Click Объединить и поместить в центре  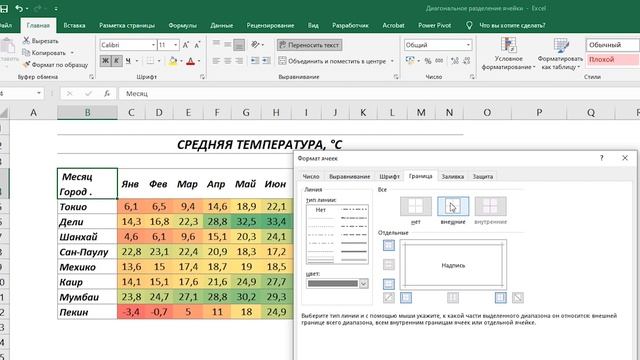333,61
